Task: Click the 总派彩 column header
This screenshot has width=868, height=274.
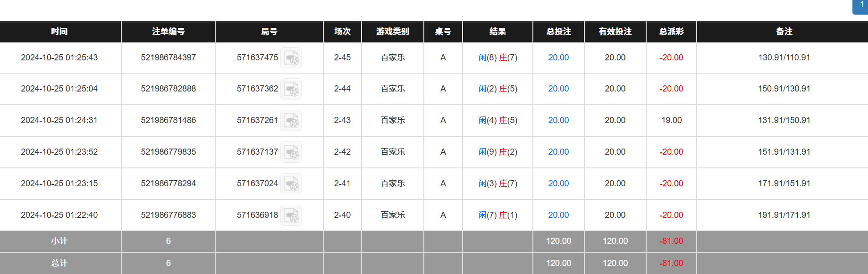Action: coord(671,32)
